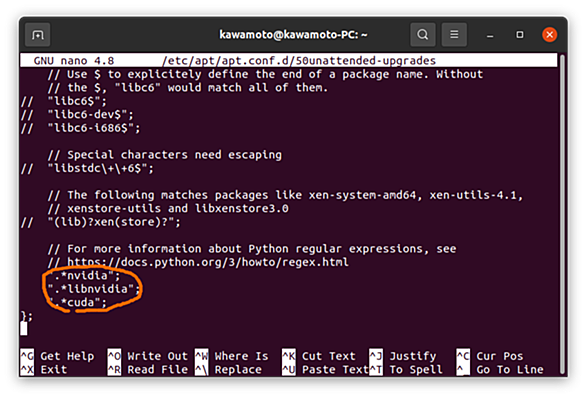Click the Go To Line shortcut
586x398 pixels.
[500, 370]
